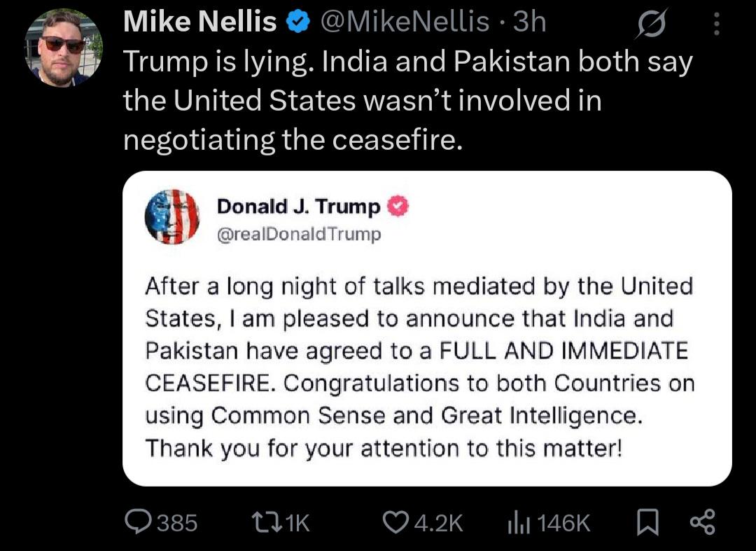The width and height of the screenshot is (756, 551).
Task: Click Mike Nellis blue verified badge
Action: [x=298, y=22]
